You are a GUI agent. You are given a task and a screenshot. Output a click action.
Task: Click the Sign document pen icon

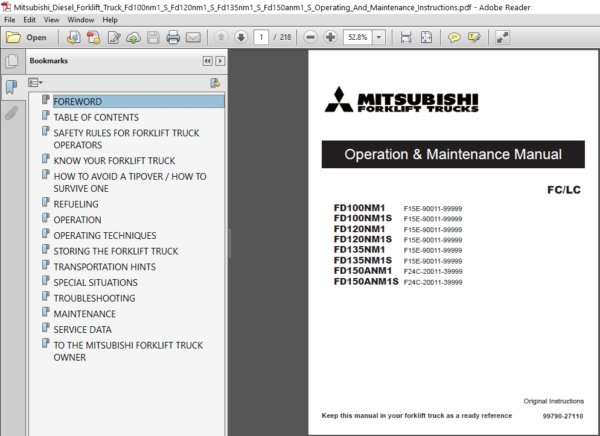coord(114,37)
